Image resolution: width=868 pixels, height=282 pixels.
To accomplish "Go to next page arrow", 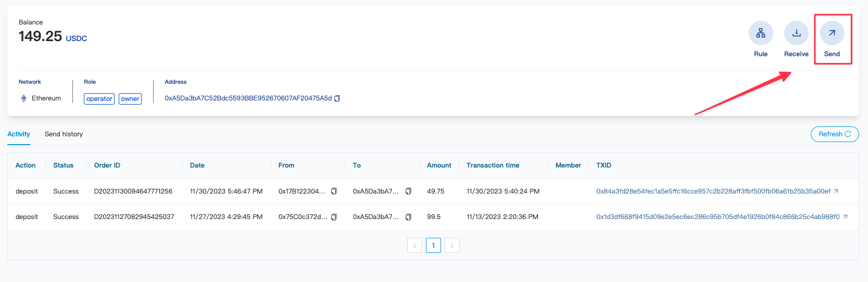I will pos(452,246).
